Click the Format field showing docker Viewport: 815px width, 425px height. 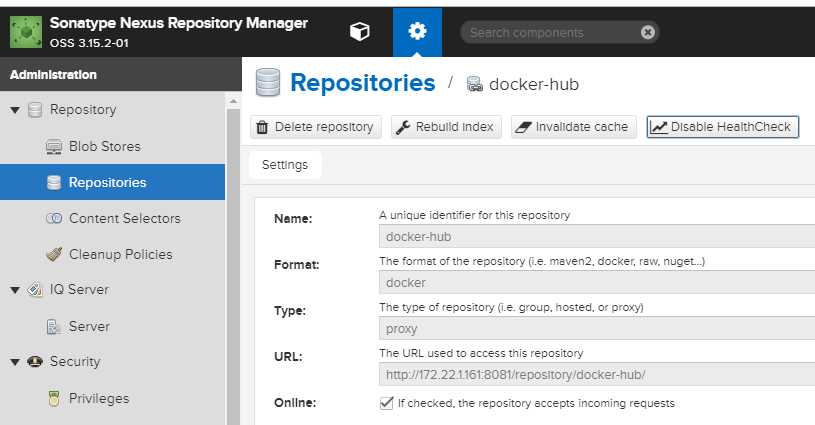click(597, 283)
